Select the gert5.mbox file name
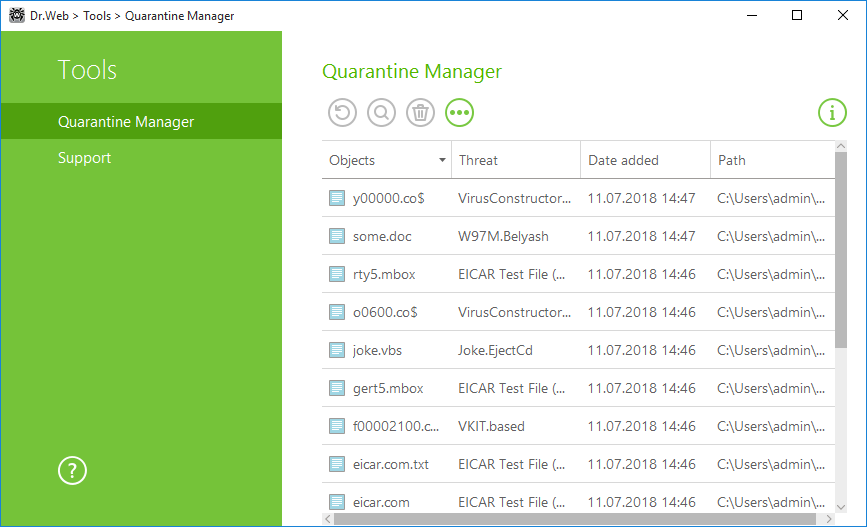Screen dimensions: 867x527 (x=388, y=388)
